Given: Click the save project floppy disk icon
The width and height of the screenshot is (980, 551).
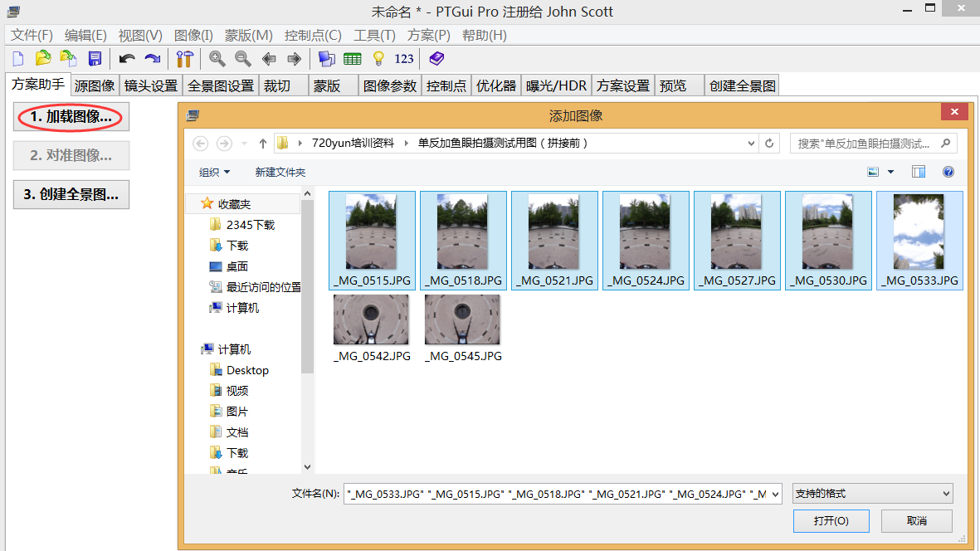Looking at the screenshot, I should [95, 58].
